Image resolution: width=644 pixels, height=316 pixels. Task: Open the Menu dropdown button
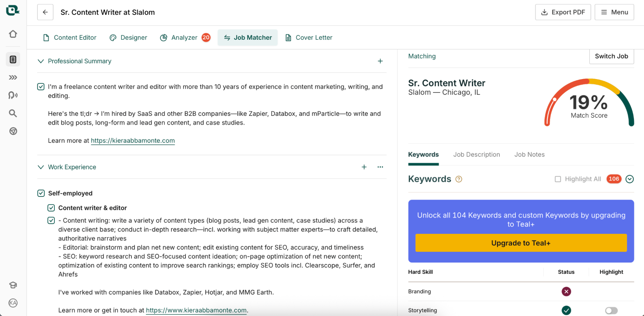614,12
